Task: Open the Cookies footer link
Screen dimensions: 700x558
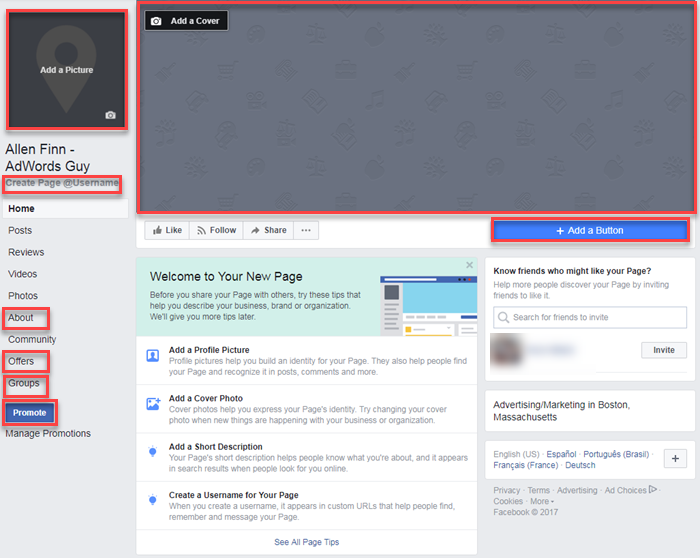Action: click(x=508, y=501)
